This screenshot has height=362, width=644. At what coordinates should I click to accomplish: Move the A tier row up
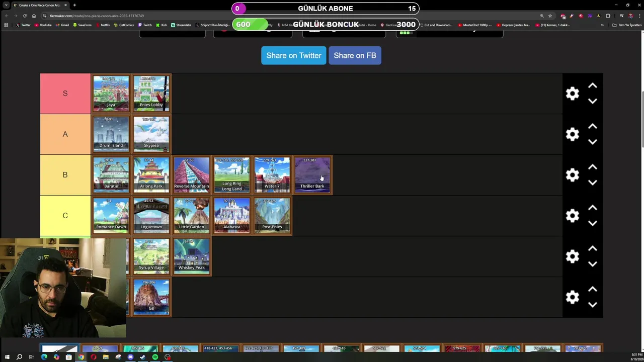tap(593, 127)
